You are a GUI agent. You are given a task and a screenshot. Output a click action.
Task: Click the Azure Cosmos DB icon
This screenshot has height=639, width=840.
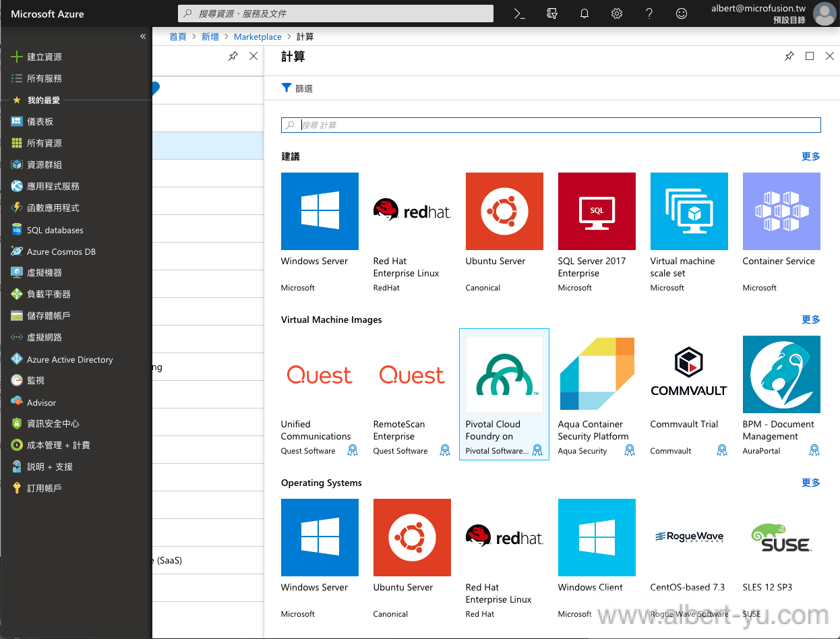coord(17,251)
